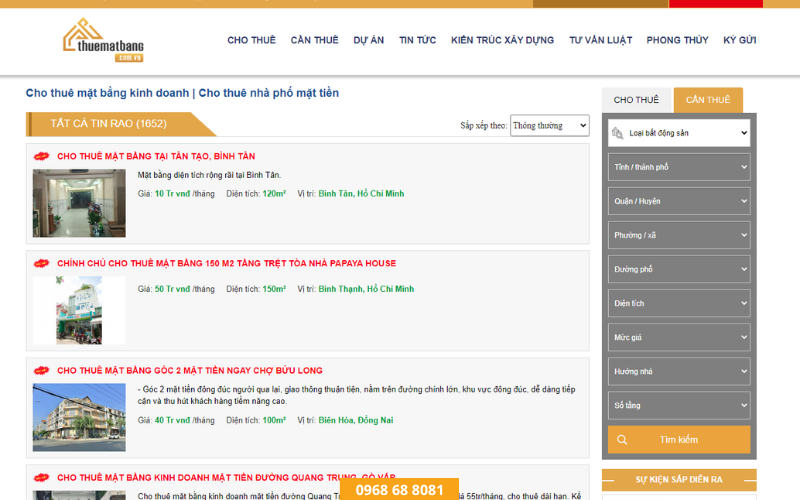Click the magnifier icon in Tìm kiếm button
Screen dimensions: 800x500
622,440
